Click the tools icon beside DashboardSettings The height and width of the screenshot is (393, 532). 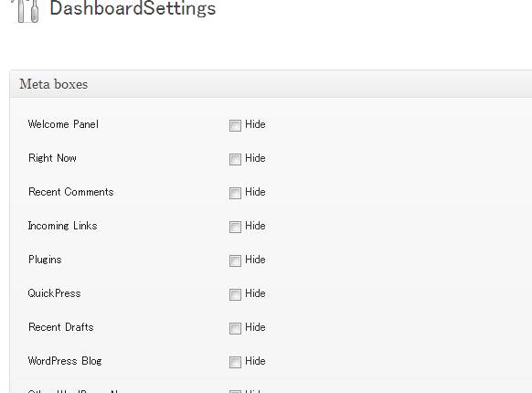pos(26,11)
